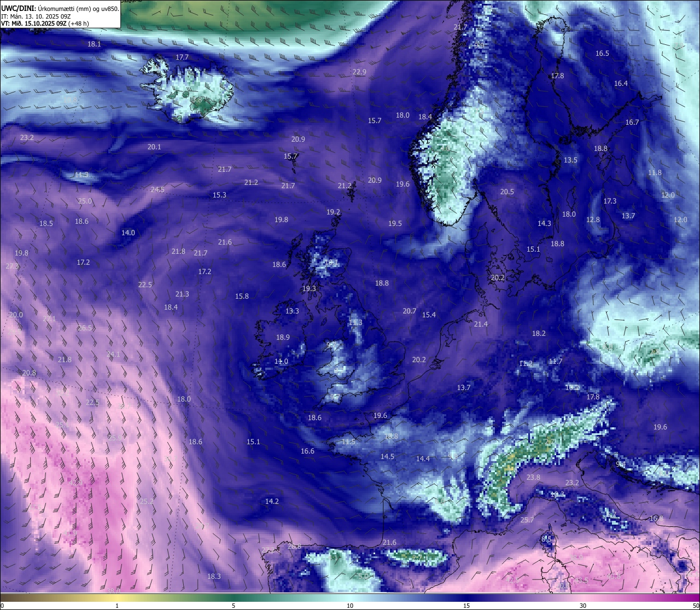This screenshot has height=610, width=700.
Task: Click the value 18.1 northwest of Iceland
Action: pos(95,44)
